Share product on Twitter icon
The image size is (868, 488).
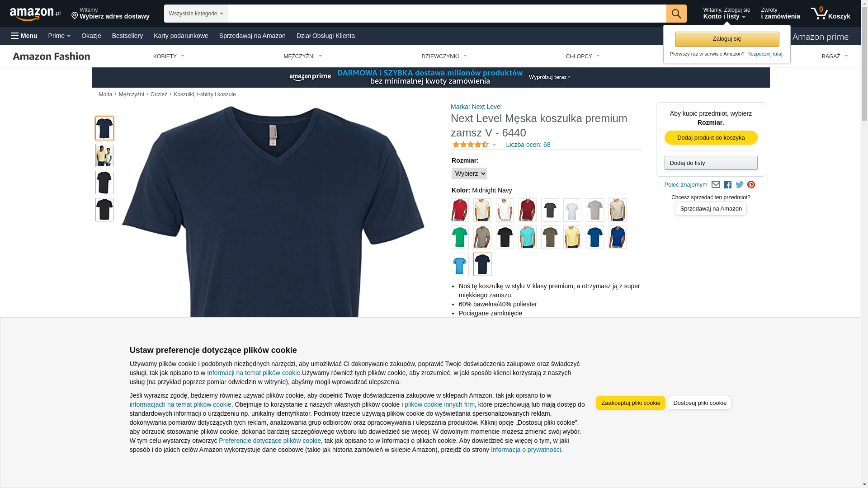click(740, 185)
